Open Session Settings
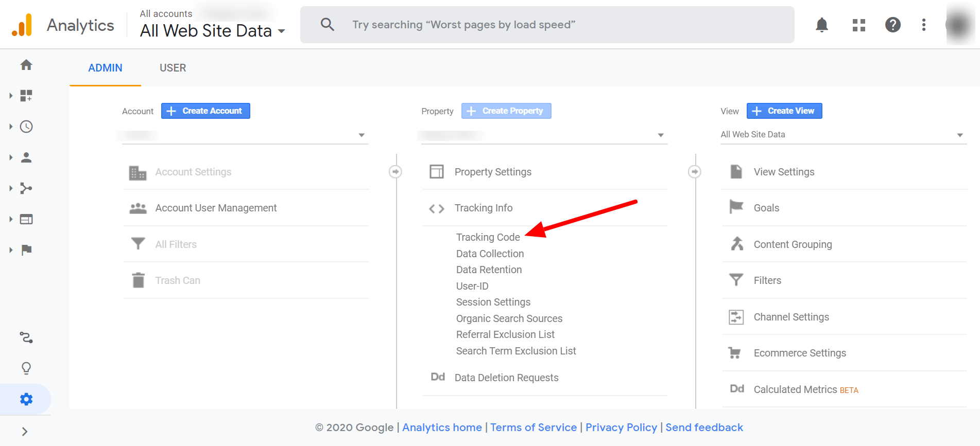The image size is (980, 446). point(493,302)
